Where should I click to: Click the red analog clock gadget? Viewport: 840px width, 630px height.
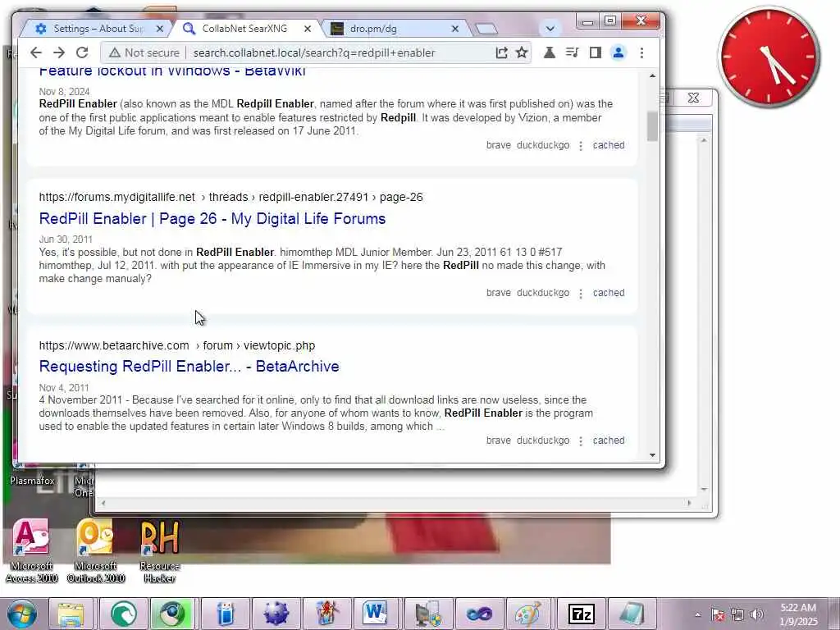point(769,57)
